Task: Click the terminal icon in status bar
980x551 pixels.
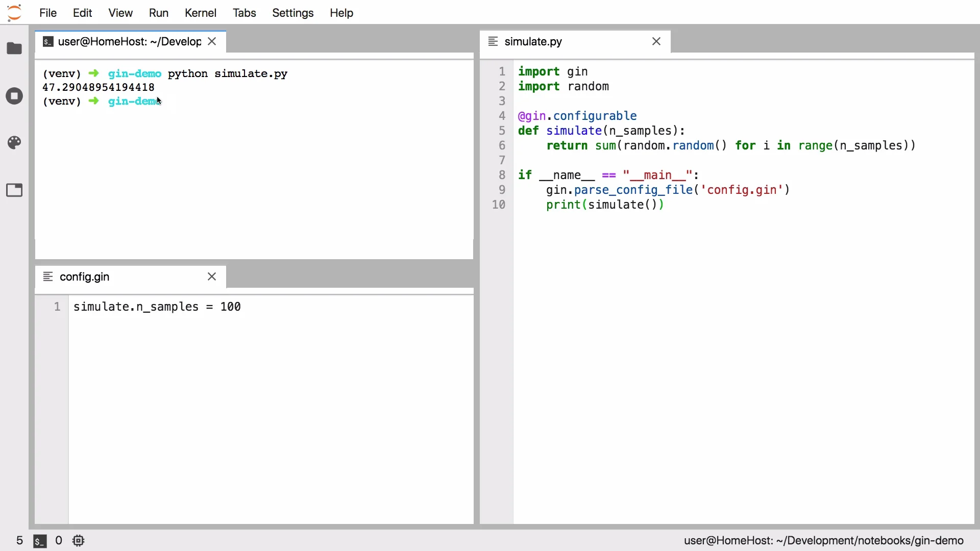Action: tap(40, 541)
